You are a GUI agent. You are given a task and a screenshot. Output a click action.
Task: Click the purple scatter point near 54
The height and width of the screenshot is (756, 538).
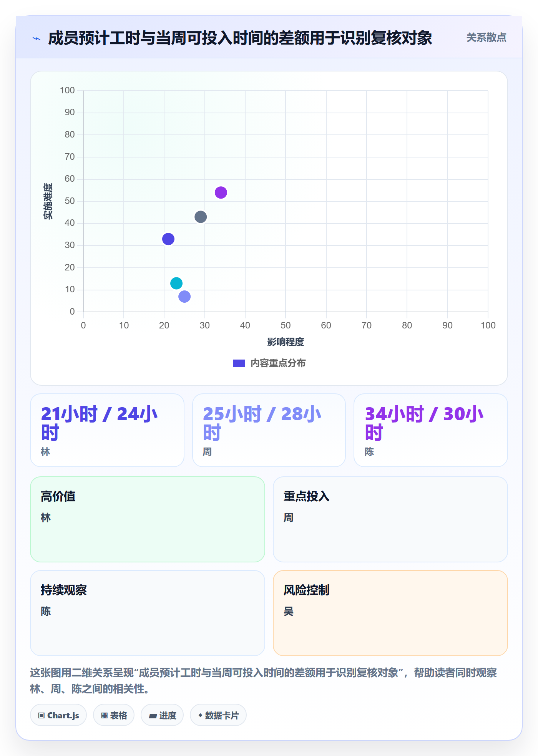point(221,192)
